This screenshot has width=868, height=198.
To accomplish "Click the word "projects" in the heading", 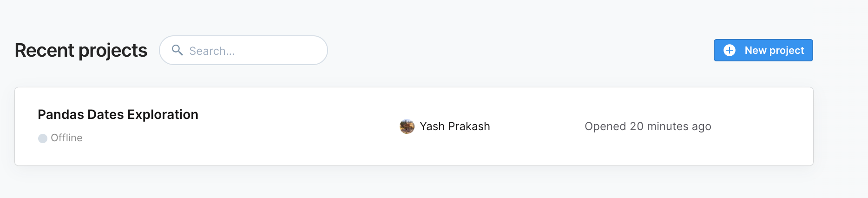I will [x=113, y=50].
